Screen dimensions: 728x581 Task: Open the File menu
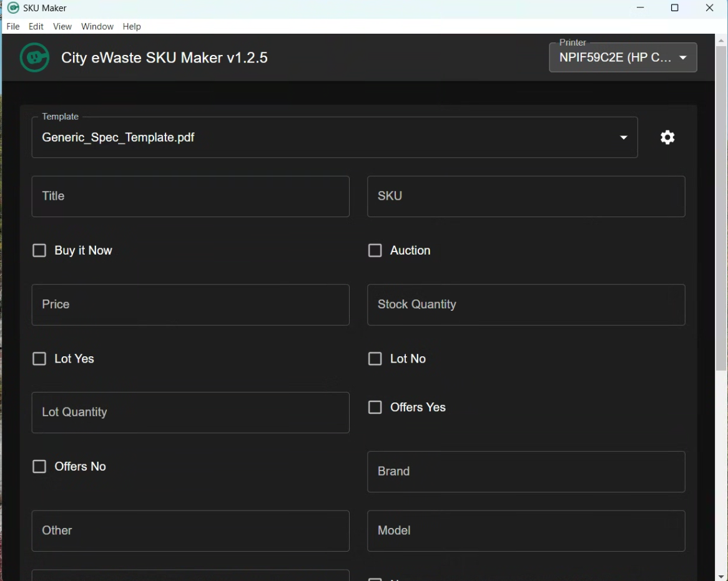click(x=13, y=27)
